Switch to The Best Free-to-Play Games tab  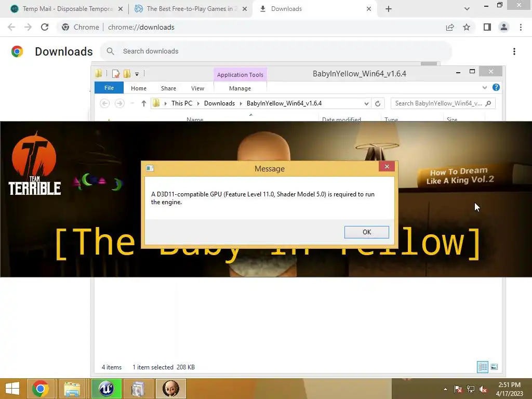click(x=192, y=9)
